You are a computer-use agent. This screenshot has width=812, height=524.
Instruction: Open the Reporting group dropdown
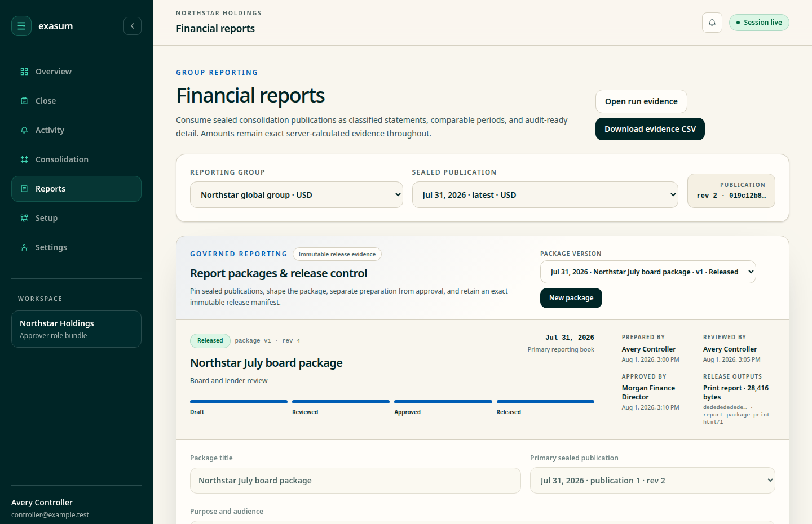point(297,195)
